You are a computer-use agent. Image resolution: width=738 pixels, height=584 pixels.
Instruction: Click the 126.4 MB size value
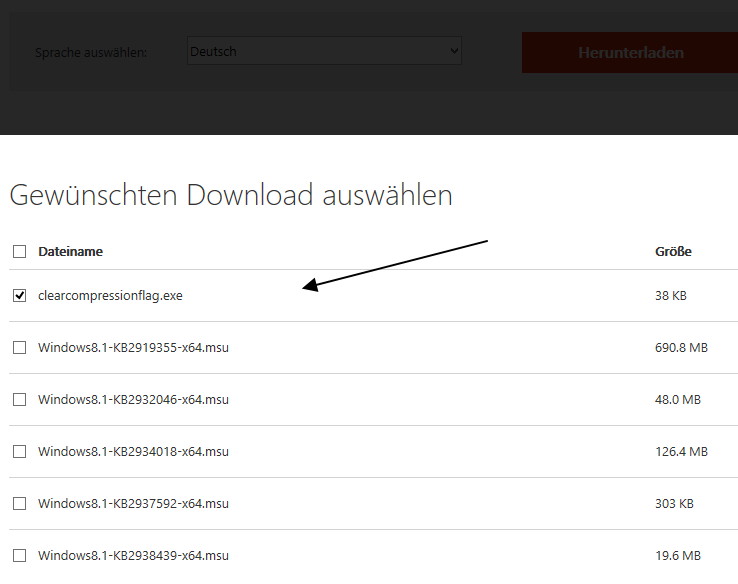pos(682,451)
